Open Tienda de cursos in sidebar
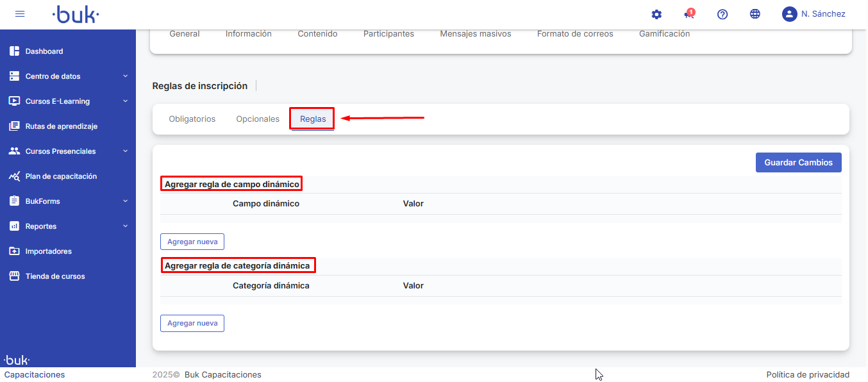Screen dimensions: 868x382 55,276
